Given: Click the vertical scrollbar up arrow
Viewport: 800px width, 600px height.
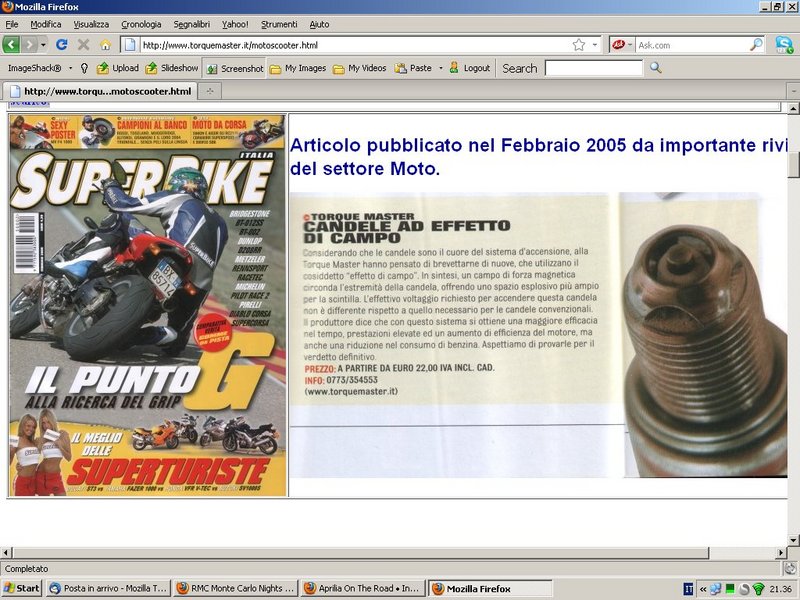Looking at the screenshot, I should [793, 109].
